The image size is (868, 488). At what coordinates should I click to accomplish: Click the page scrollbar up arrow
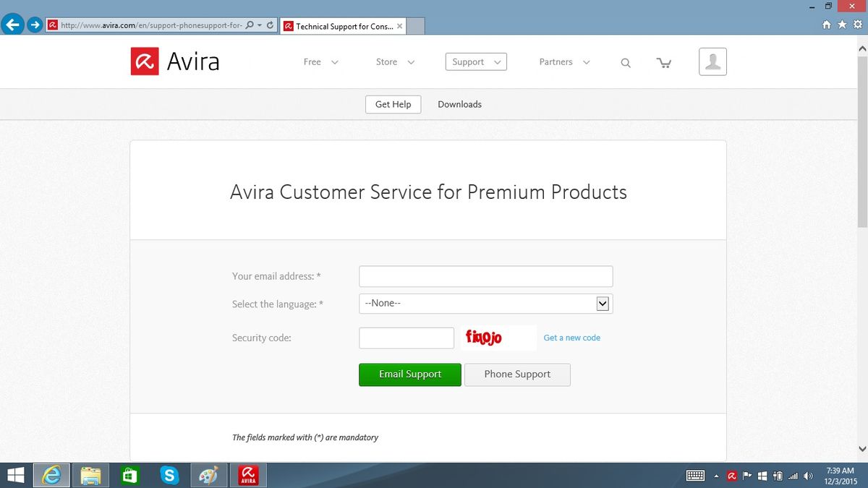[x=861, y=47]
